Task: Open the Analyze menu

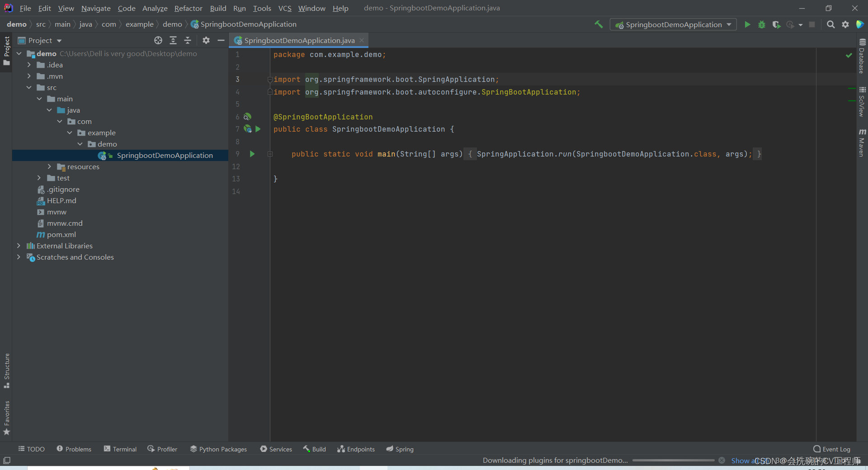Action: click(x=155, y=8)
